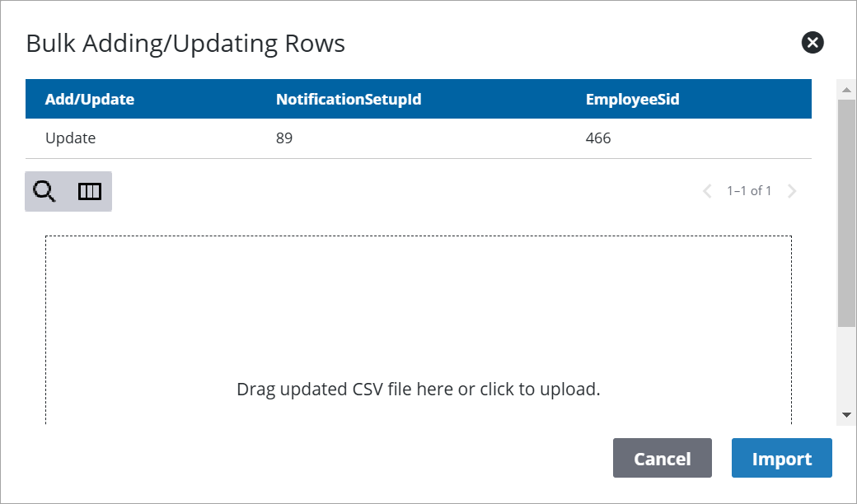The image size is (857, 504).
Task: Sort by the Add/Update column header
Action: 90,100
